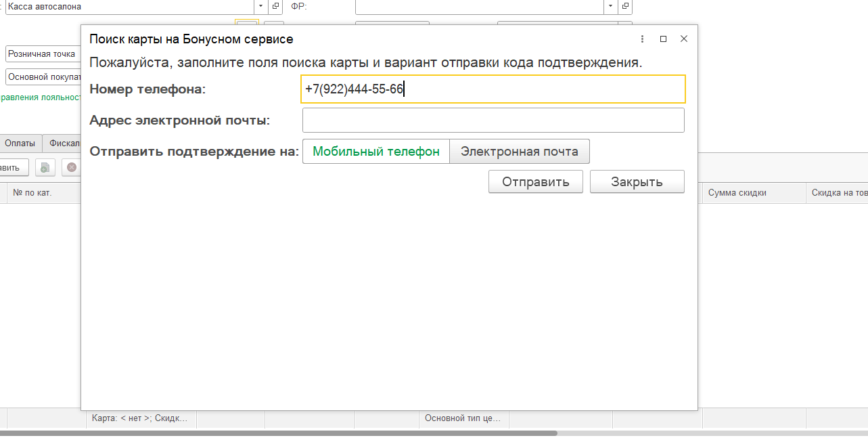This screenshot has height=438, width=868.
Task: Choose Электронная почта confirmation option
Action: point(520,152)
